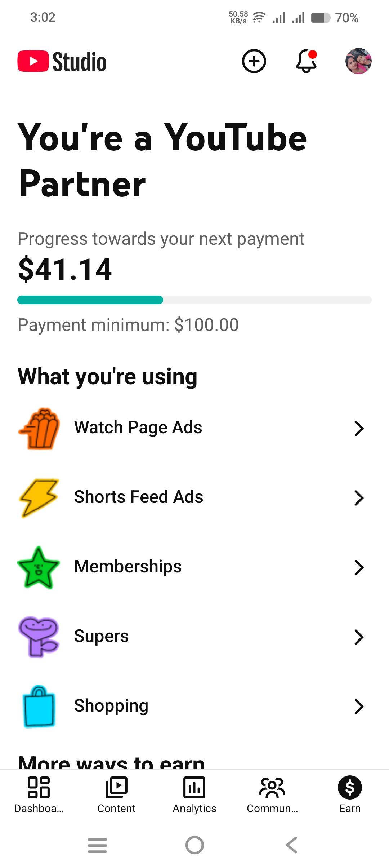The height and width of the screenshot is (868, 389).
Task: Expand Shorts Feed Ads chevron
Action: coord(359,498)
